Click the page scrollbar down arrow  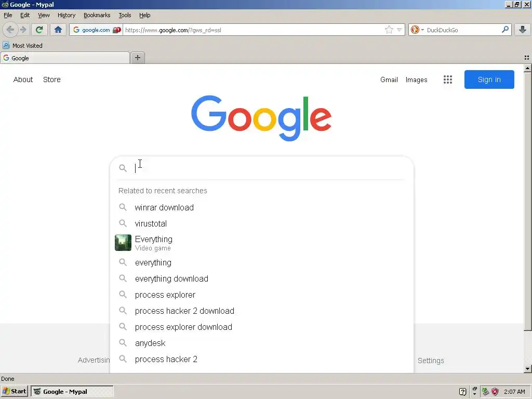[528, 369]
